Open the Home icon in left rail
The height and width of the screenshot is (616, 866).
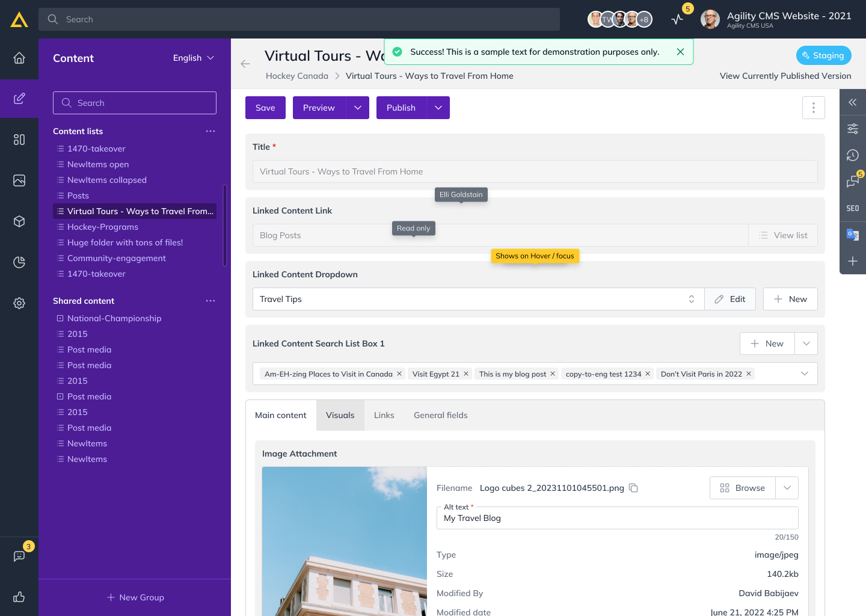19,58
